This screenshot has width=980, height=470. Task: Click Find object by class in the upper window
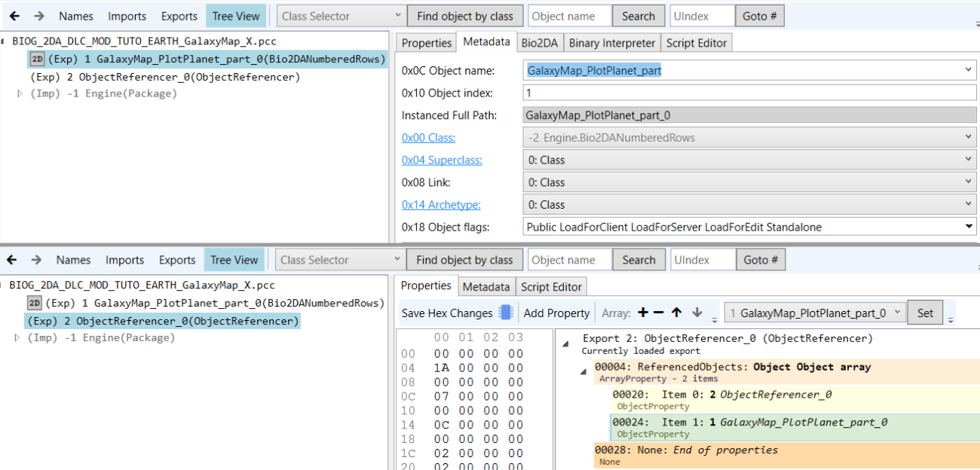pos(465,16)
